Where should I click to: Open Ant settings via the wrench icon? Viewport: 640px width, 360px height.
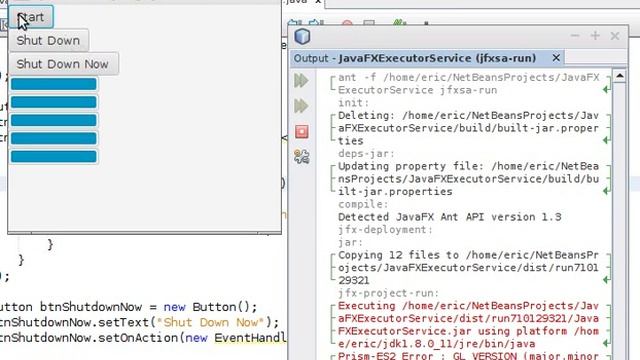pos(302,157)
